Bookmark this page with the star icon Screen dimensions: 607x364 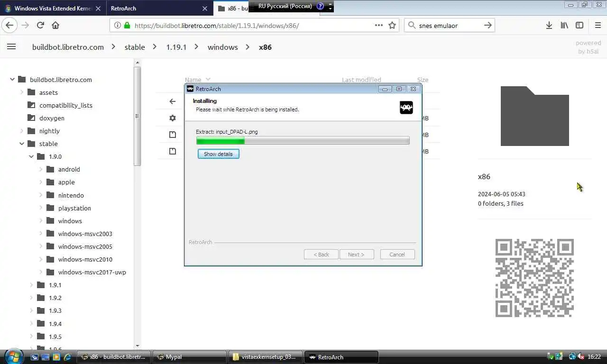(392, 25)
